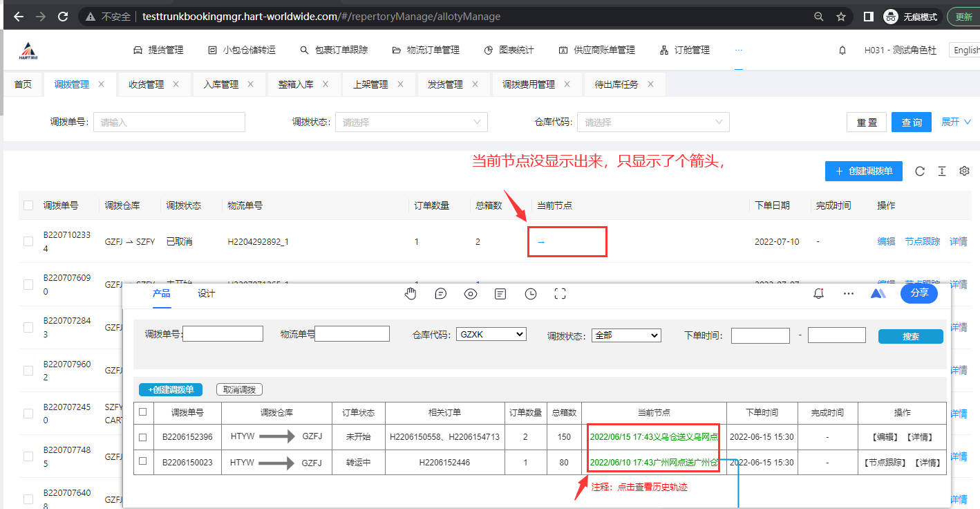
Task: Click the browser reload icon
Action: [x=63, y=17]
